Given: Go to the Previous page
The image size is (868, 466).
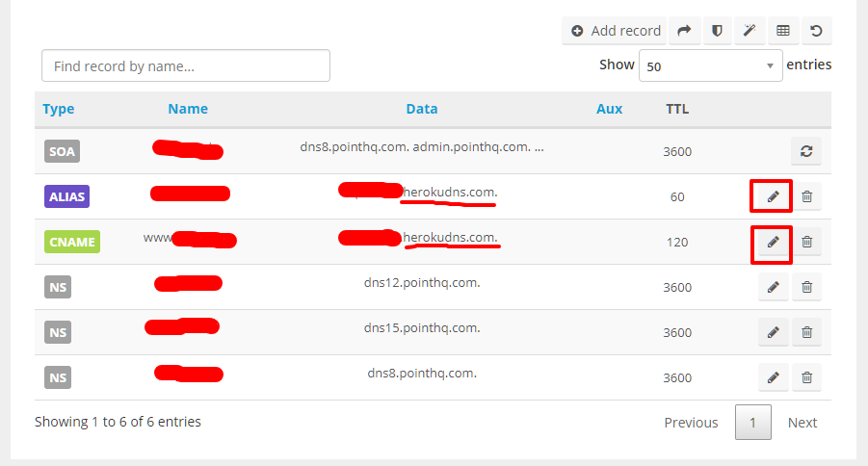Looking at the screenshot, I should pos(691,423).
